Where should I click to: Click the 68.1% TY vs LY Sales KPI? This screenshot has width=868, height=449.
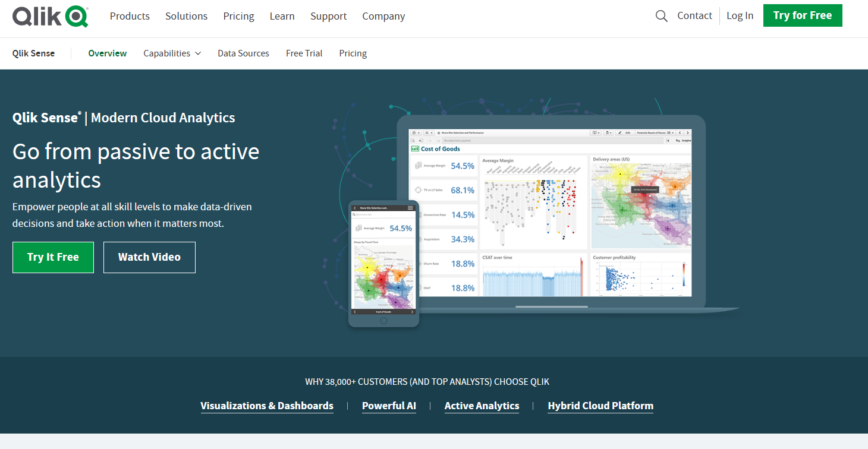tap(444, 190)
